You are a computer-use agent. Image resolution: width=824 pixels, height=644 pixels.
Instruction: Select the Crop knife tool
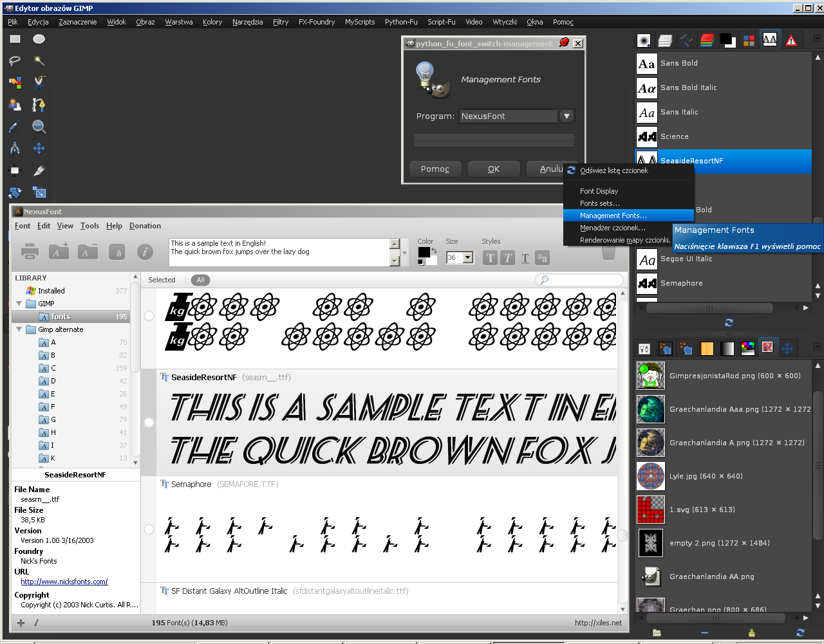[39, 170]
